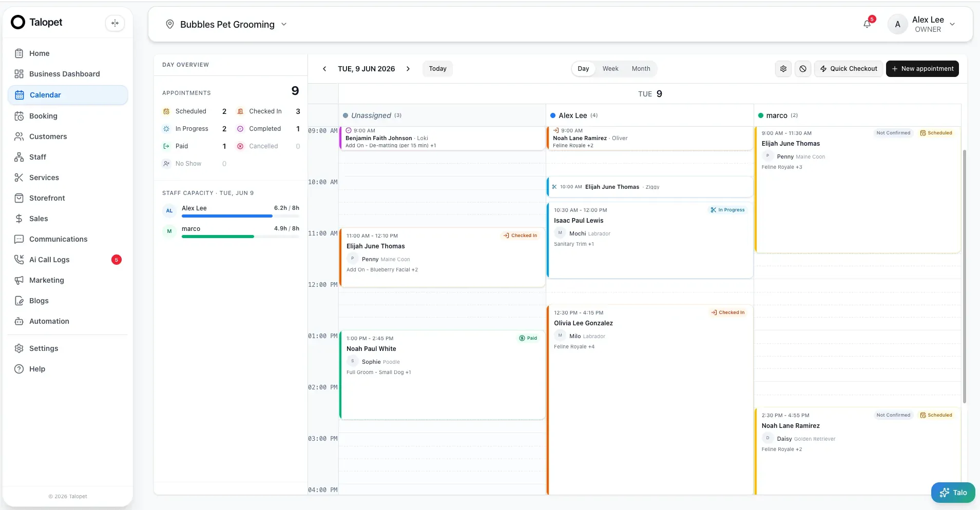Switch to Day view
980x510 pixels.
583,69
